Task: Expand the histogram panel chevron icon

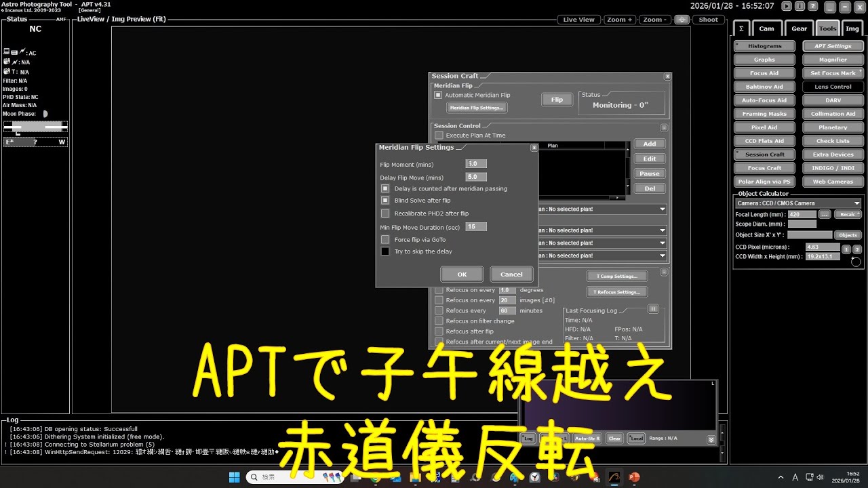Action: point(711,440)
